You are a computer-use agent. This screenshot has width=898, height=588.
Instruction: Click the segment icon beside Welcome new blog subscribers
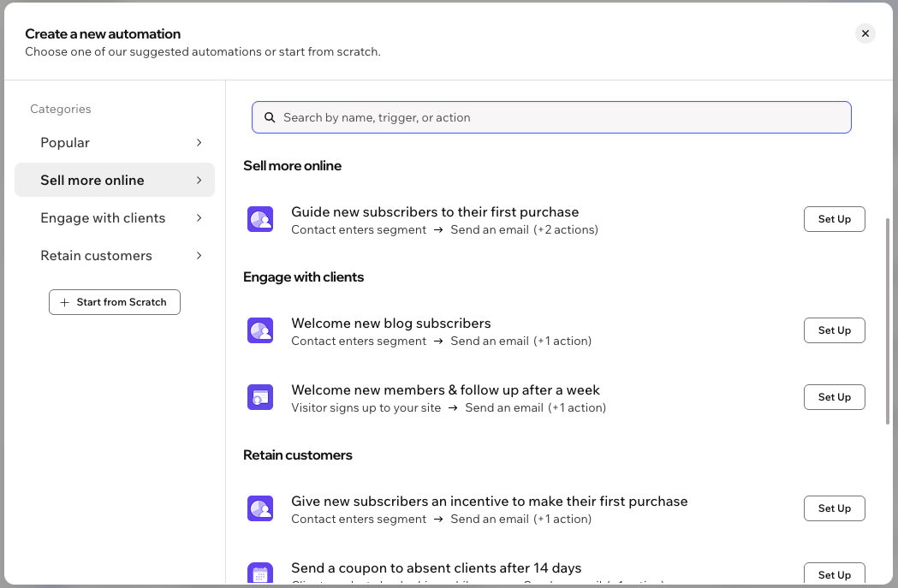(260, 330)
